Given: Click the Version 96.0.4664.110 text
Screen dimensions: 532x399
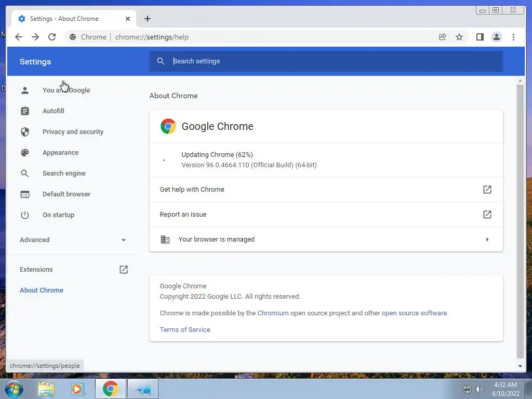Looking at the screenshot, I should point(249,165).
